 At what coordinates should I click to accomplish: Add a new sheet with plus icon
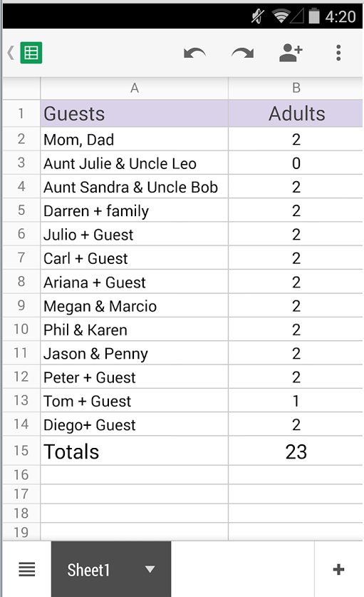(338, 569)
